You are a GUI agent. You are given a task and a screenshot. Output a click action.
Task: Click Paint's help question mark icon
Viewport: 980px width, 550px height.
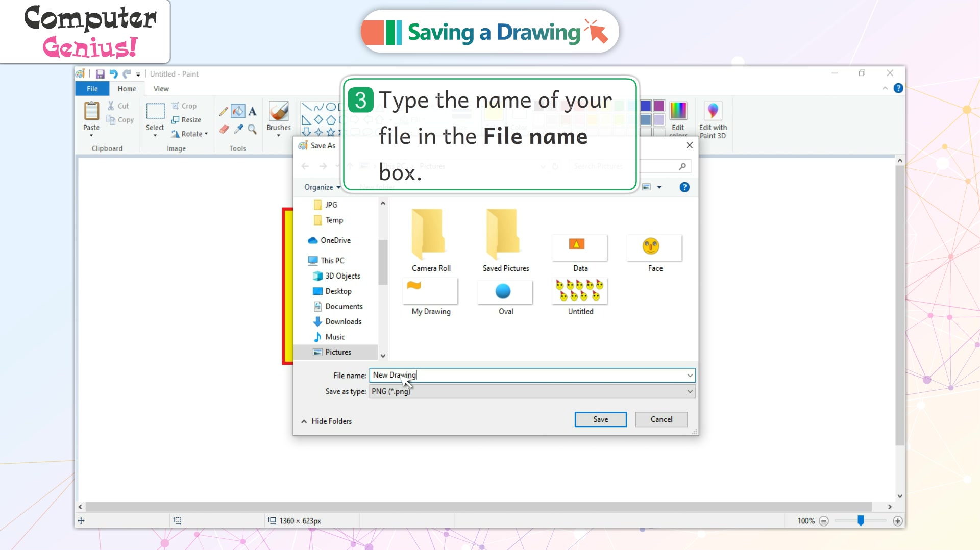(x=898, y=88)
